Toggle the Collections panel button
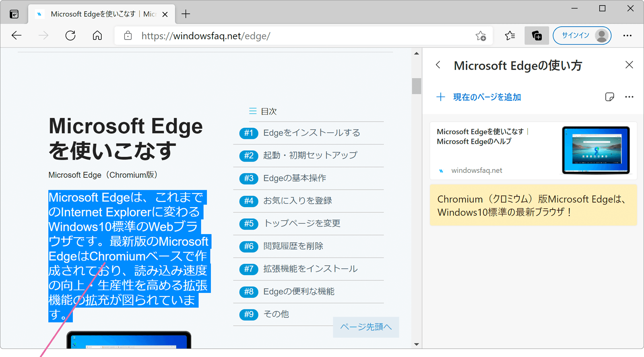 [x=537, y=36]
